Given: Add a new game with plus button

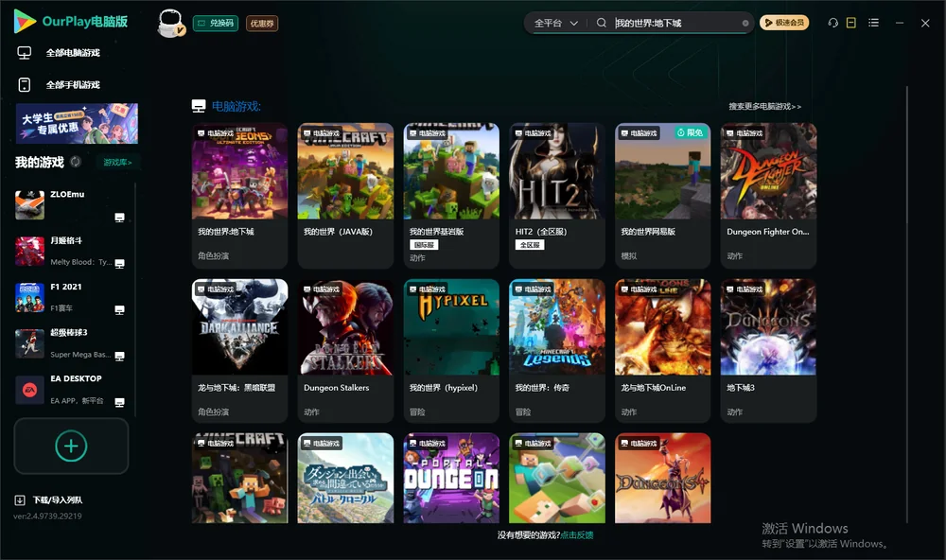Looking at the screenshot, I should (71, 446).
